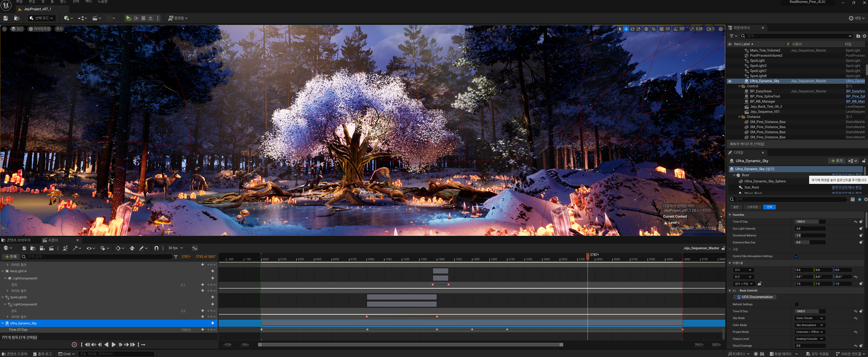
Task: Toggle the Sequencer snapping magnet icon
Action: coord(156,248)
